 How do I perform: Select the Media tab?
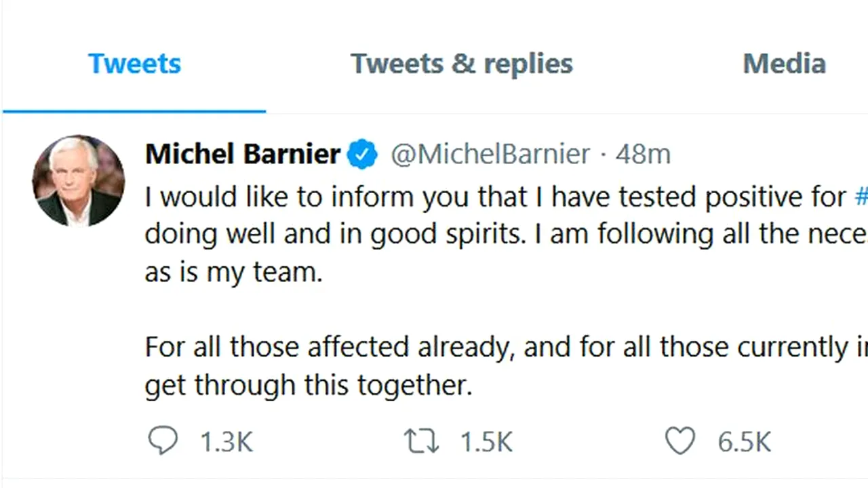784,64
